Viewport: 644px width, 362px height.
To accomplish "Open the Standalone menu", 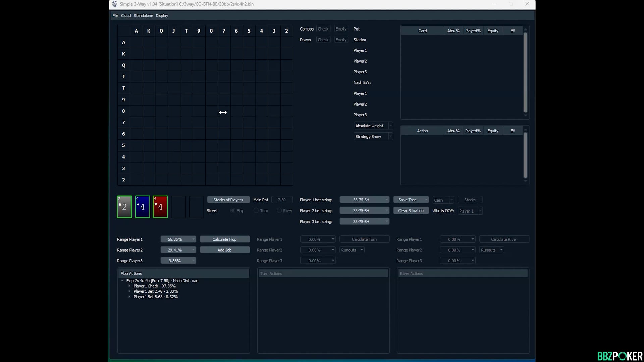I will click(x=143, y=16).
